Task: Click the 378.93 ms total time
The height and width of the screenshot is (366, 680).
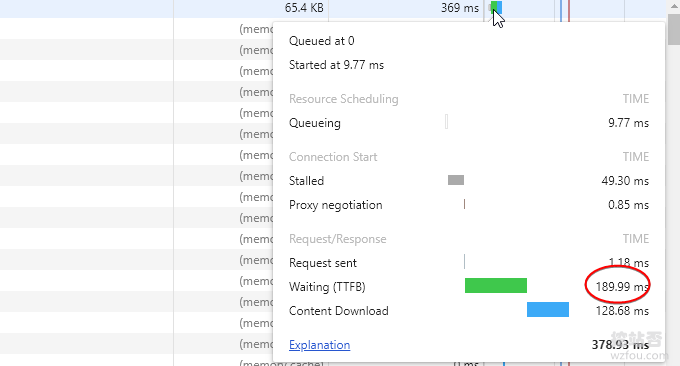Action: click(x=620, y=345)
